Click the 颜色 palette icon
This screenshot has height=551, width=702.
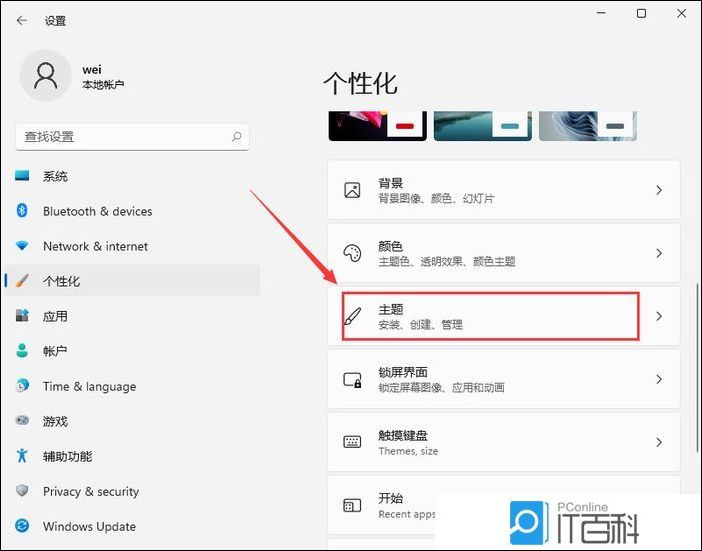click(x=352, y=253)
